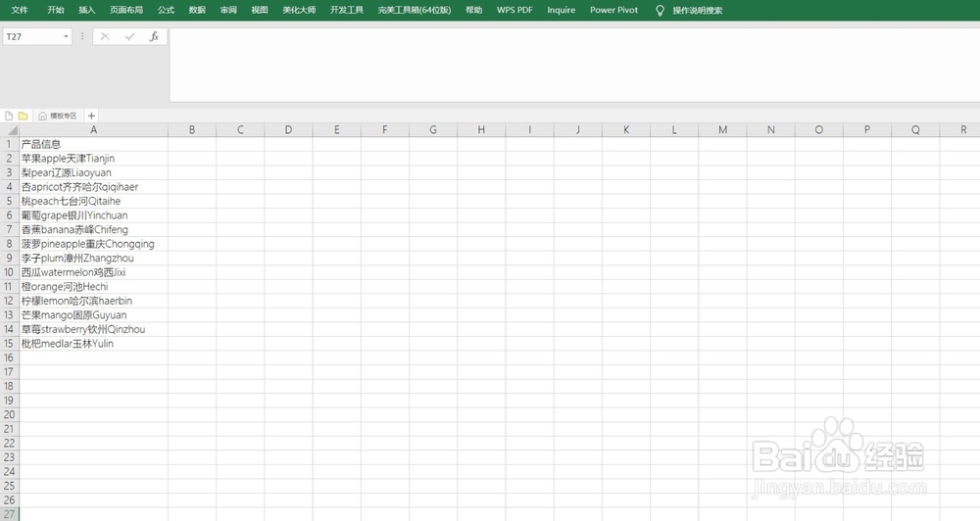Open the 美化大师 tab
The width and height of the screenshot is (980, 521).
click(299, 10)
